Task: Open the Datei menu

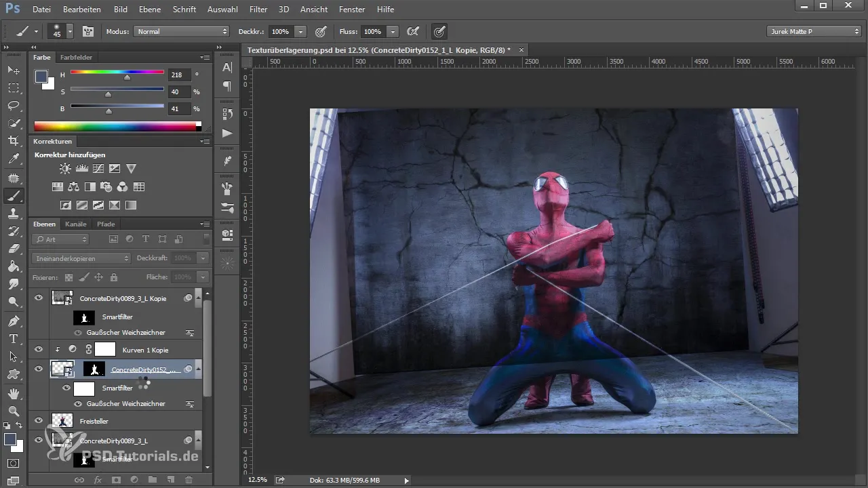Action: pos(41,9)
